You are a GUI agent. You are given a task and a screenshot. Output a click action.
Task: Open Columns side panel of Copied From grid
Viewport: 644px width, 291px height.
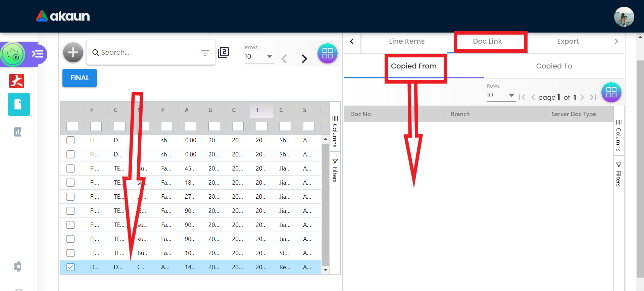pyautogui.click(x=618, y=135)
